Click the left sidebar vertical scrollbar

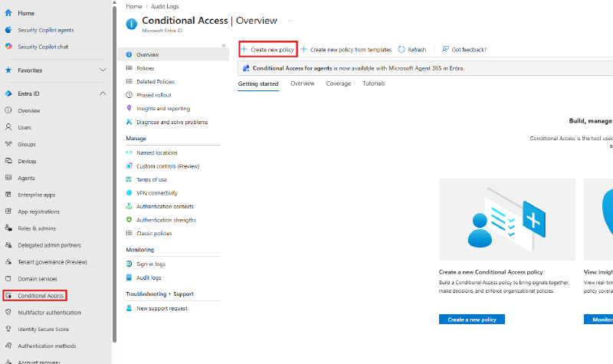point(114,174)
